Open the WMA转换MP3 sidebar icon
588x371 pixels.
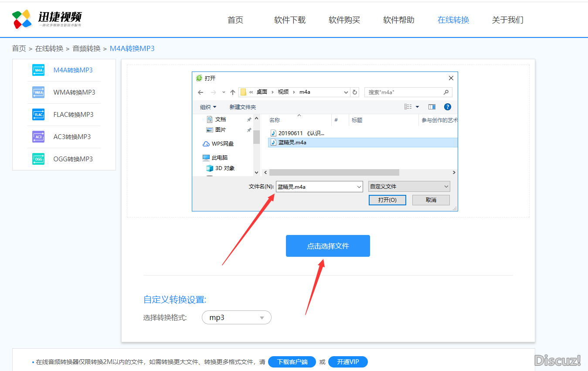(x=38, y=92)
